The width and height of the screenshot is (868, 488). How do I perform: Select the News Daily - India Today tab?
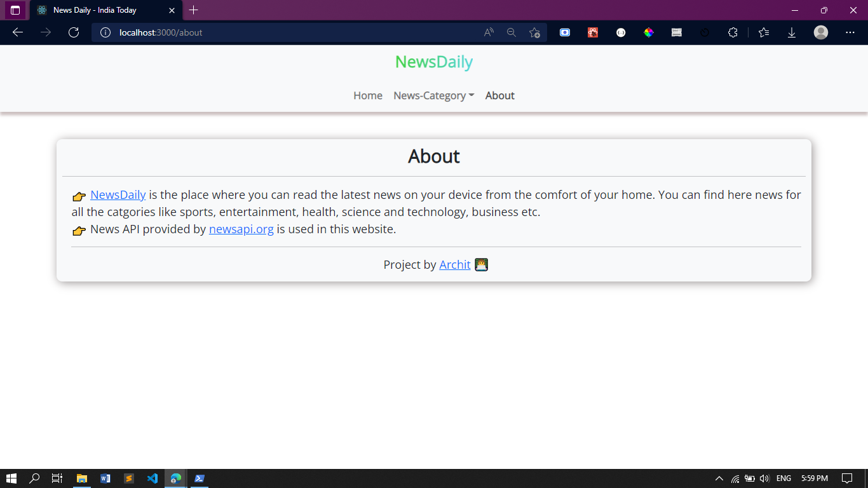pyautogui.click(x=105, y=10)
